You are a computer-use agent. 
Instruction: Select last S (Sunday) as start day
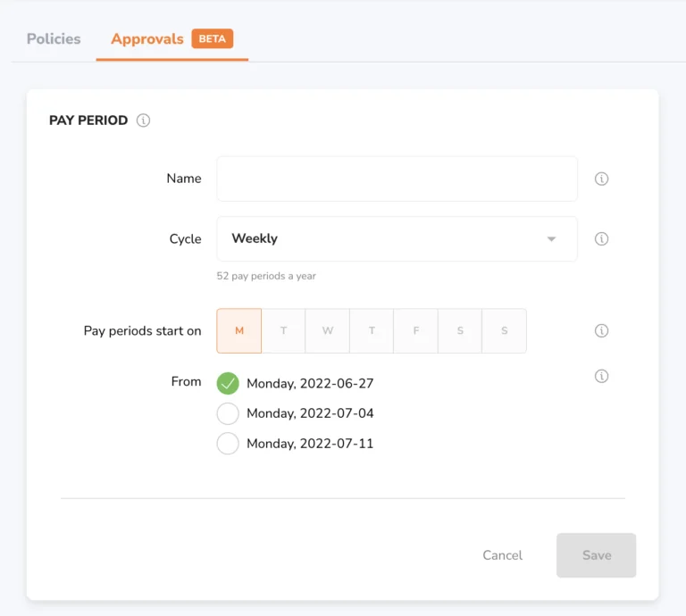[505, 331]
